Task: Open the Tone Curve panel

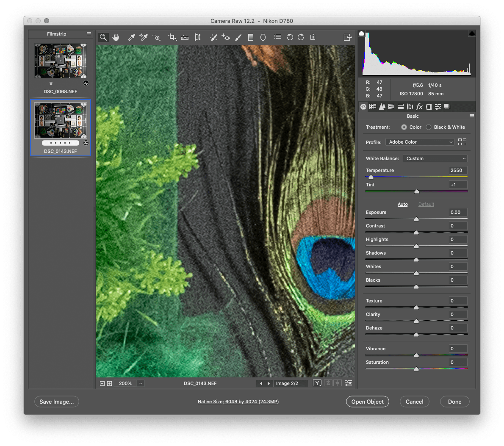Action: [372, 106]
